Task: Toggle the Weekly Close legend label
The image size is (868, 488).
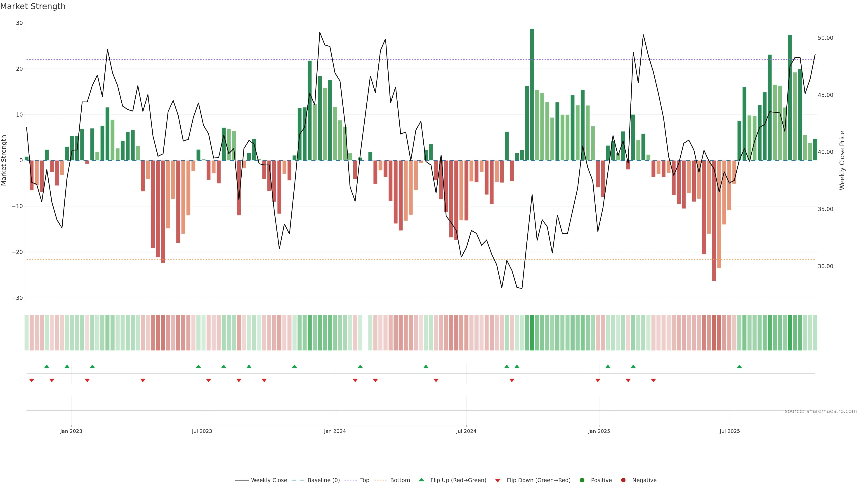Action: [269, 480]
